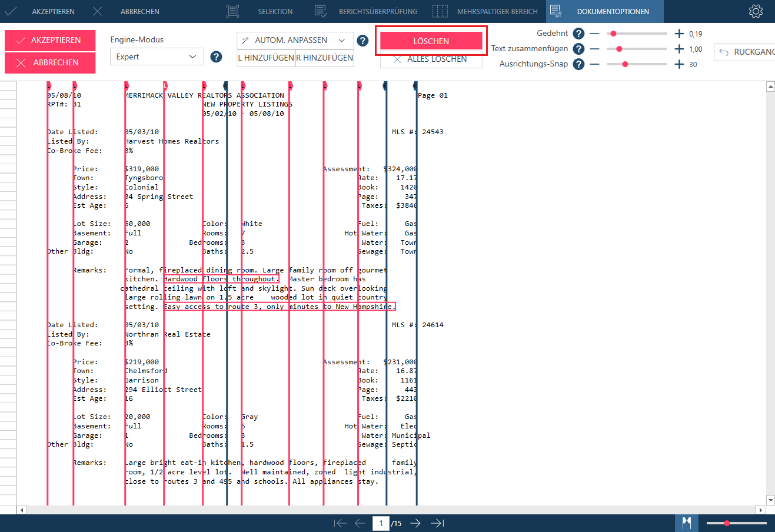The image size is (775, 532).
Task: Go to the next page arrow
Action: [x=415, y=523]
